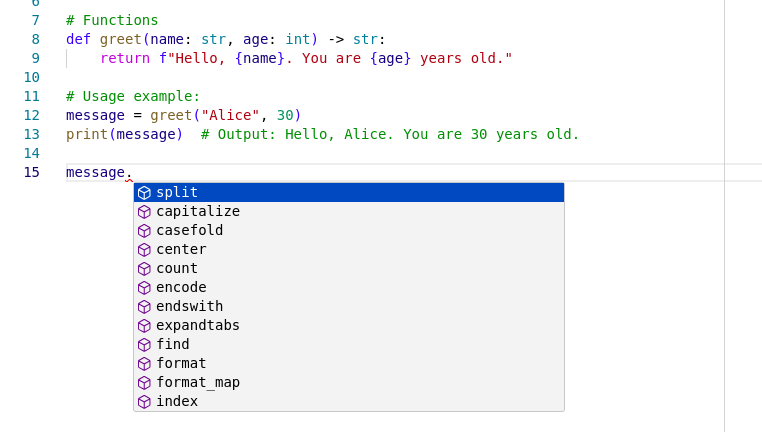Select the index completion entry
The height and width of the screenshot is (432, 762).
point(177,401)
